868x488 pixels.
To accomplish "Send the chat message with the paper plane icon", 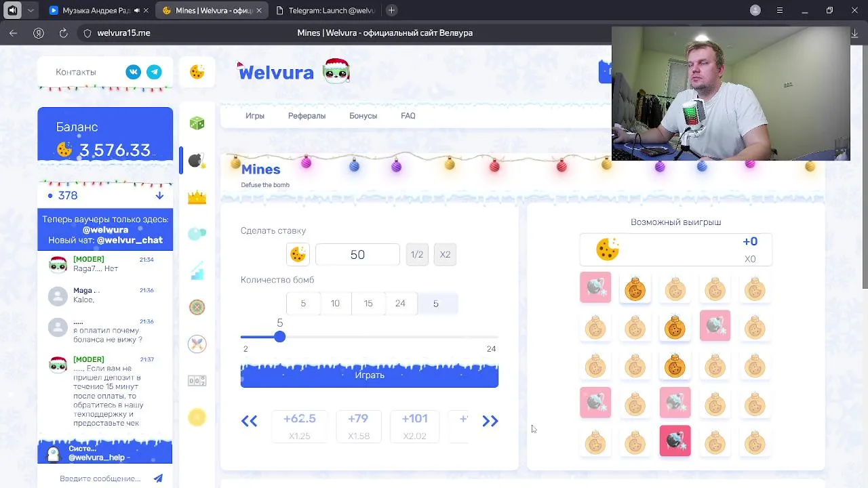I will click(x=158, y=479).
